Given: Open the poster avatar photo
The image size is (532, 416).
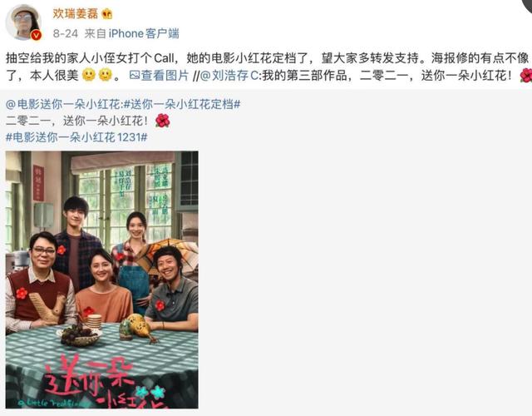Looking at the screenshot, I should 23,22.
